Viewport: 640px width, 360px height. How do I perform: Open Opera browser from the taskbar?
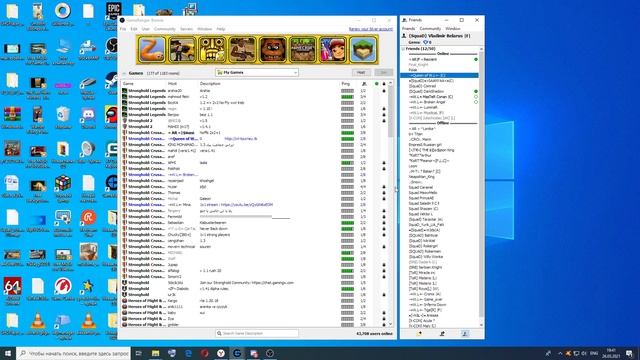coord(204,353)
